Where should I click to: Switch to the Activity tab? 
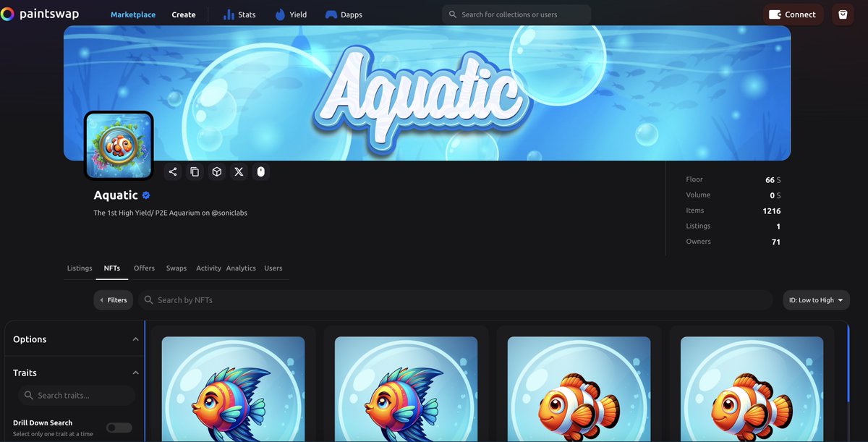(208, 268)
